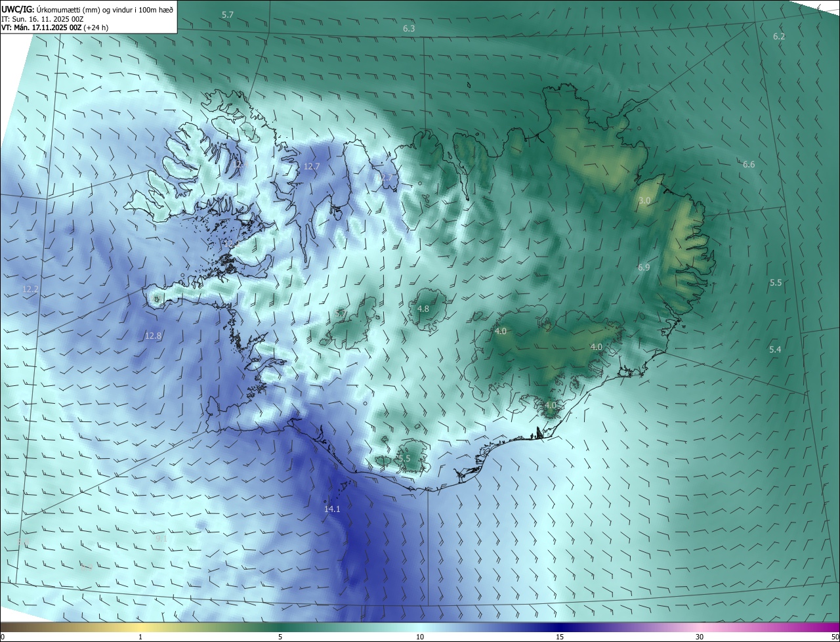Click the 6.9 value label
The height and width of the screenshot is (642, 840).
click(644, 267)
